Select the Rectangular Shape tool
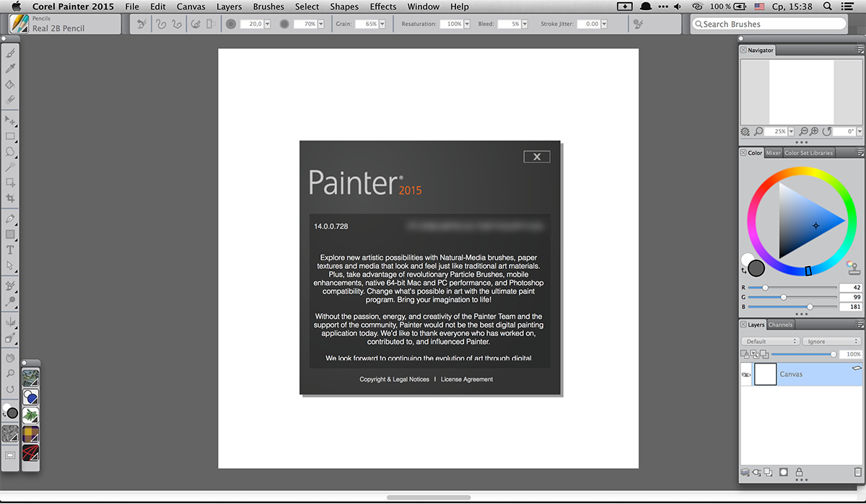866x504 pixels. coord(10,234)
